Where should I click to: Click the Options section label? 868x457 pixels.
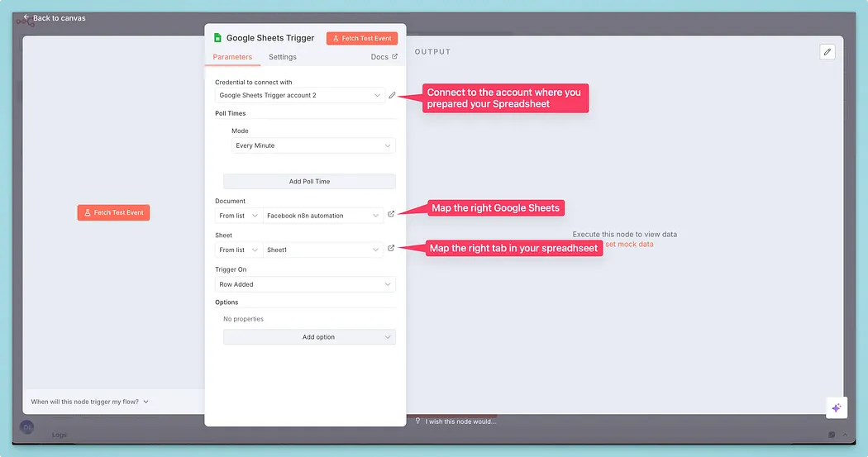[227, 302]
